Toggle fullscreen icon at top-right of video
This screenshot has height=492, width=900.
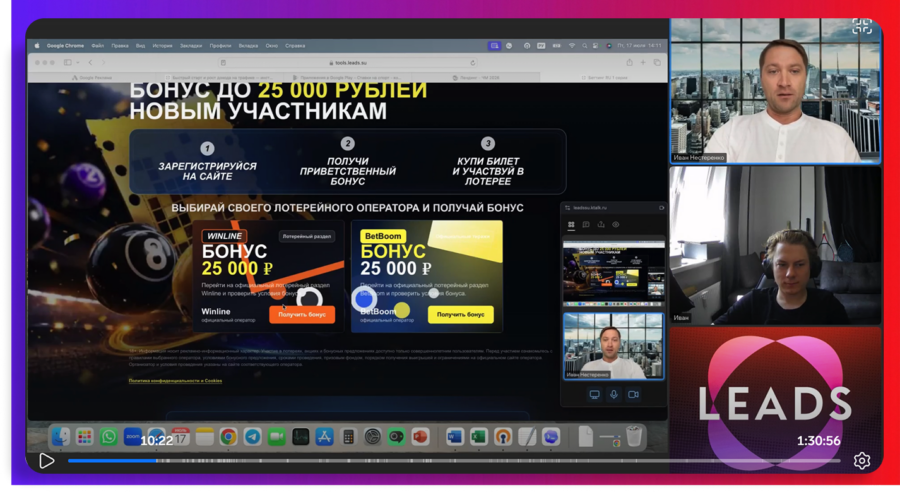click(x=862, y=26)
